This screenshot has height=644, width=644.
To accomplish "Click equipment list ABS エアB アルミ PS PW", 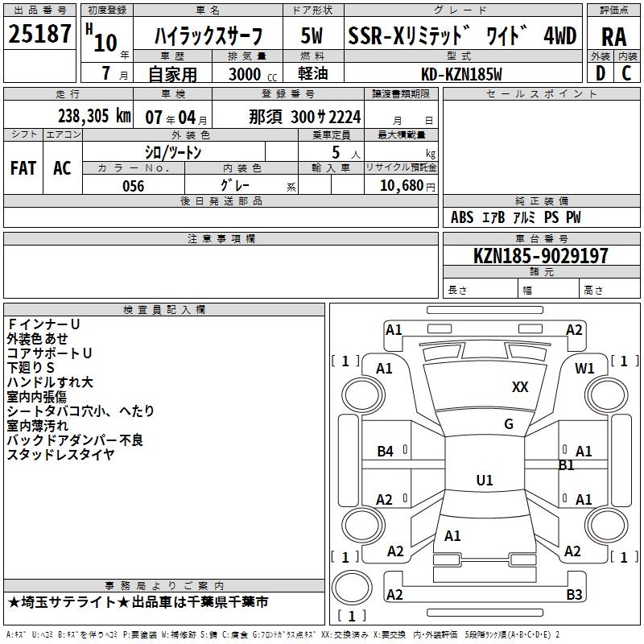I will tap(515, 217).
